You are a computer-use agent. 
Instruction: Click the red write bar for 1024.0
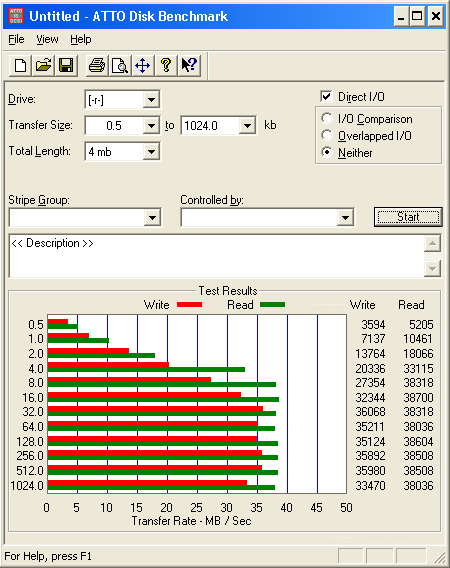point(147,482)
